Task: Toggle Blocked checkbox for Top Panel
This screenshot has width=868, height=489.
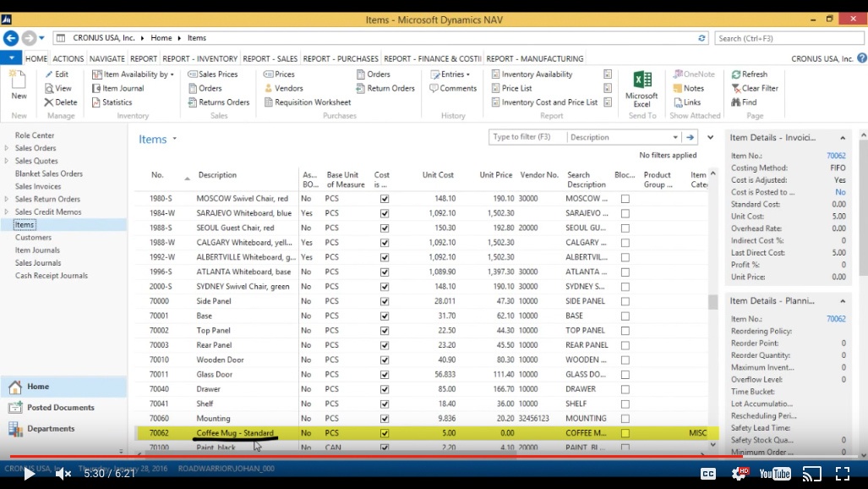Action: [625, 331]
